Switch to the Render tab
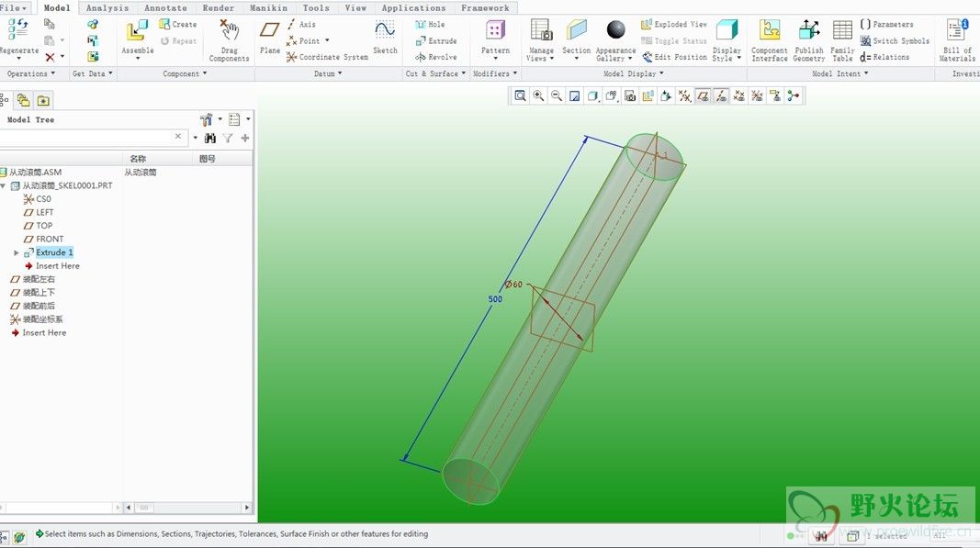Viewport: 980px width, 548px height. click(218, 8)
